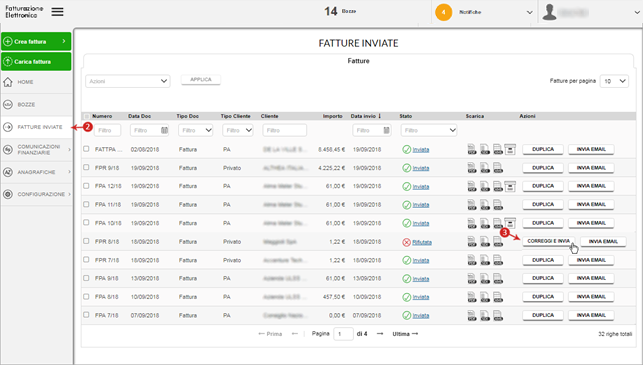The height and width of the screenshot is (365, 643).
Task: Tick the checkbox for FPA 7/18
Action: click(x=86, y=315)
